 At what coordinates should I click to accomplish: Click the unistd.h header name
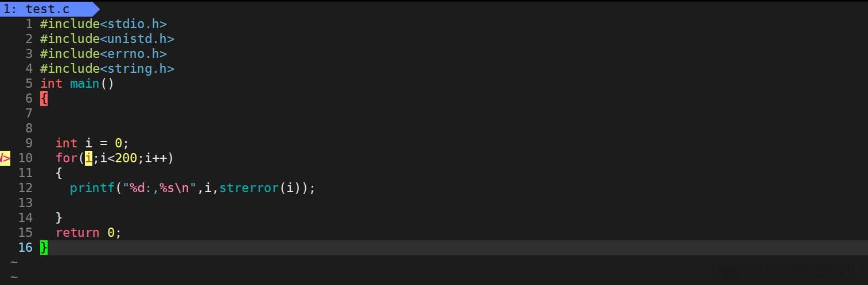pos(141,39)
